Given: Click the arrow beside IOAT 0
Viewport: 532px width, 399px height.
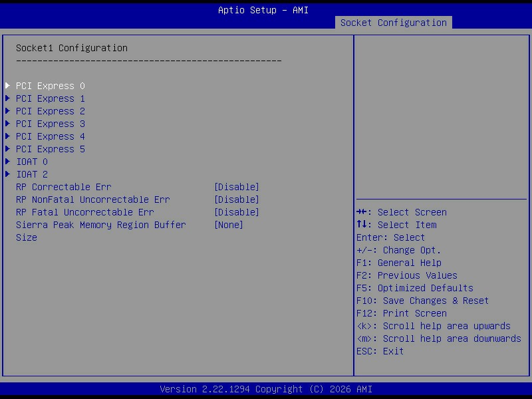Looking at the screenshot, I should point(7,162).
